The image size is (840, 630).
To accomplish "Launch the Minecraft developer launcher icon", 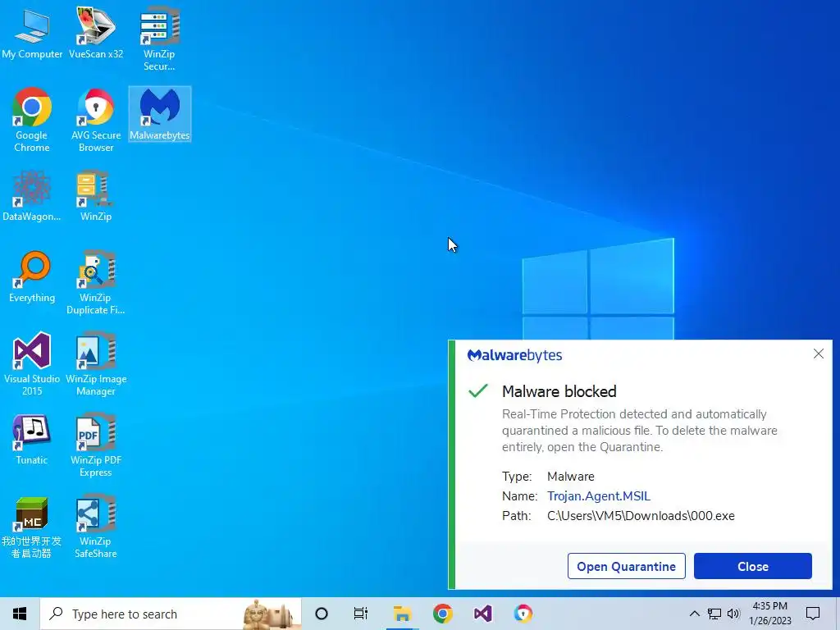I will point(32,527).
